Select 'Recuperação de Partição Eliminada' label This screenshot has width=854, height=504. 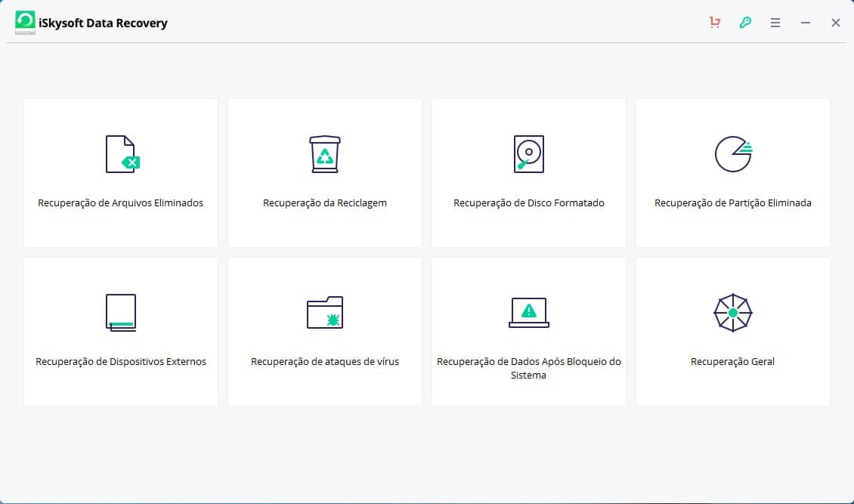click(733, 203)
